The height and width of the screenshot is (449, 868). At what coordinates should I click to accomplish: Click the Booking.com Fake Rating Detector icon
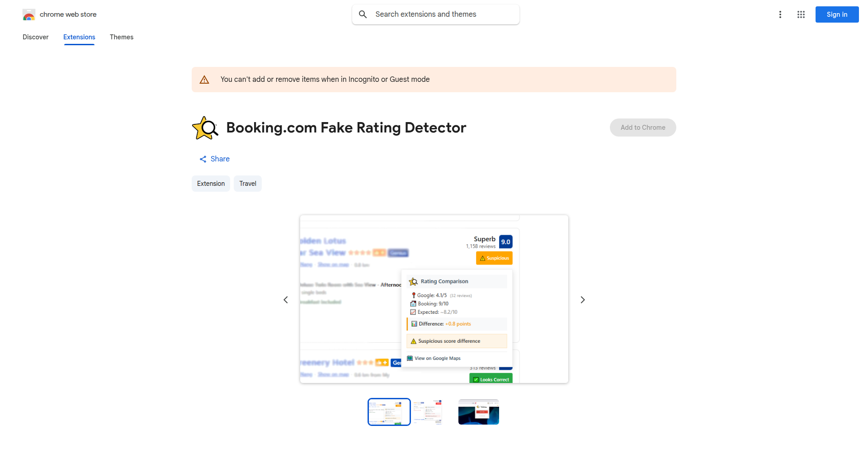[x=205, y=128]
